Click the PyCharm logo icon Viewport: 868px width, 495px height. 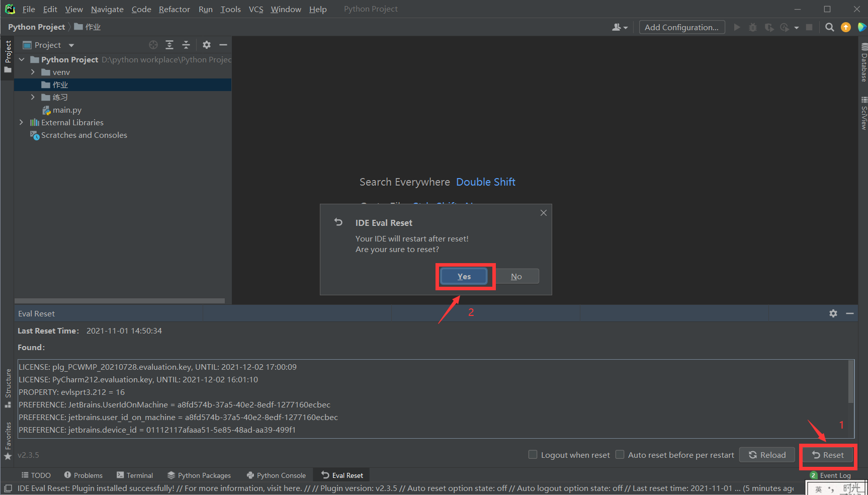coord(10,9)
